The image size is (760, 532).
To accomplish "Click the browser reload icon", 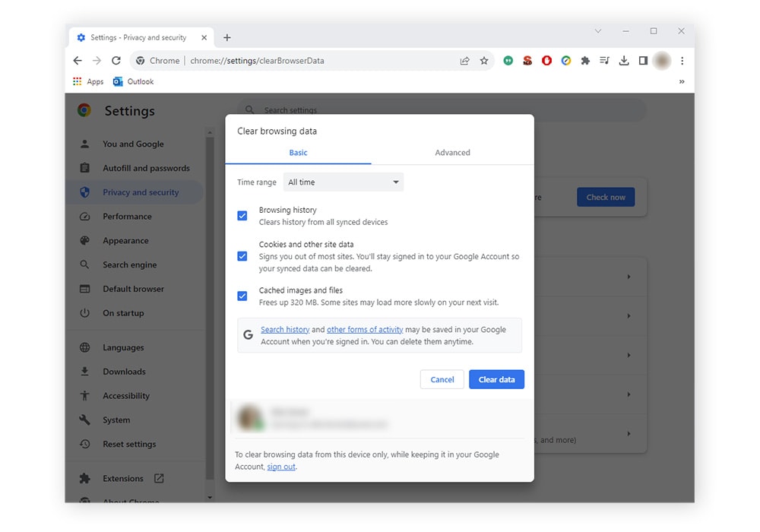I will tap(116, 61).
